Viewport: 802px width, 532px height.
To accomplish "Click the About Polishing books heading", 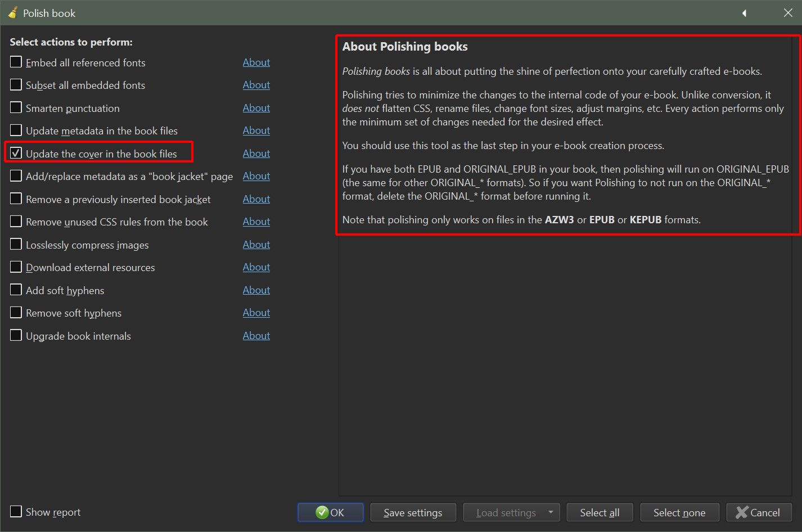I will click(405, 47).
